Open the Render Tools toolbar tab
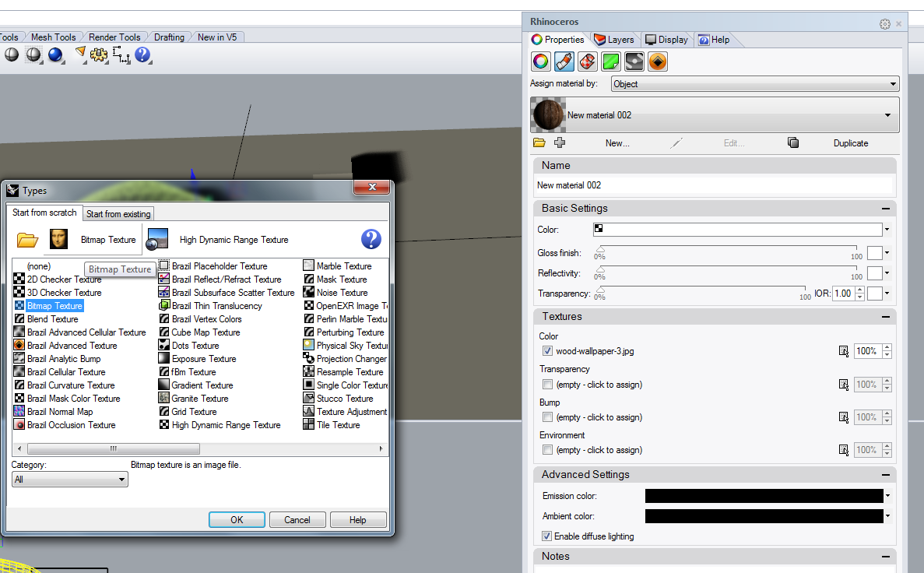 click(114, 37)
